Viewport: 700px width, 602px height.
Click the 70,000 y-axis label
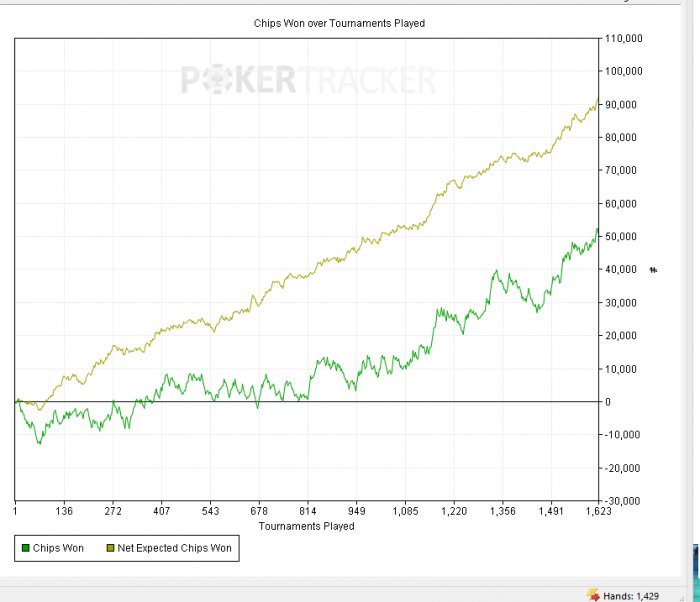tap(621, 170)
